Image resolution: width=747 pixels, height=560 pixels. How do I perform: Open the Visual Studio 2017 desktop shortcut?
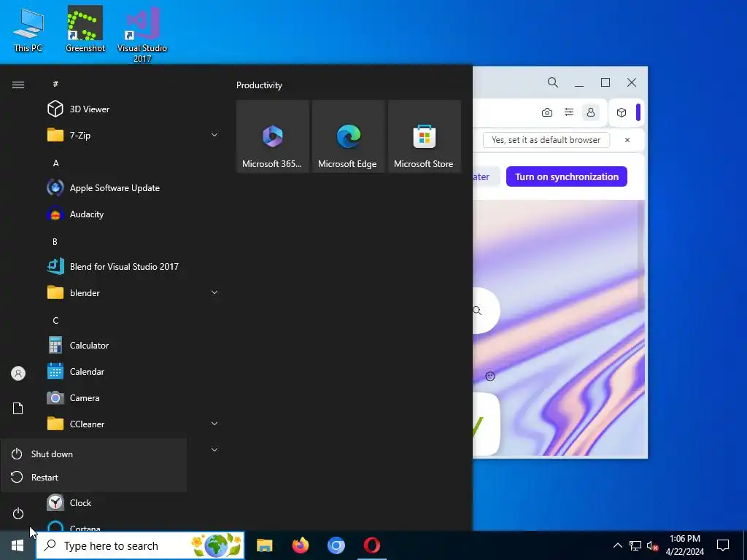coord(142,34)
